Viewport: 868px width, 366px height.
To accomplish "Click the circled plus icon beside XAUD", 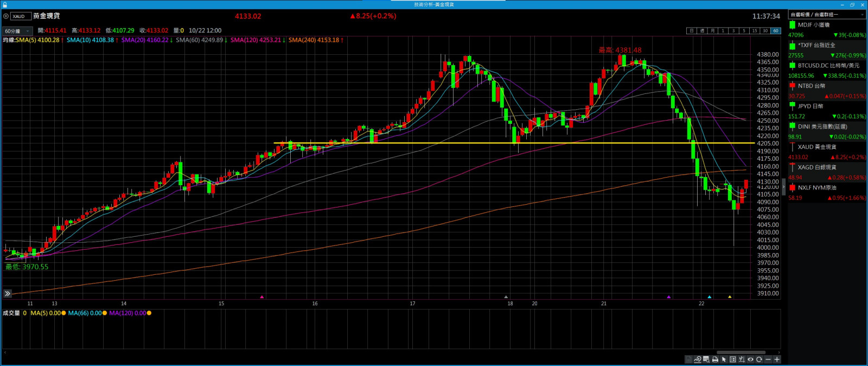I will pos(6,16).
